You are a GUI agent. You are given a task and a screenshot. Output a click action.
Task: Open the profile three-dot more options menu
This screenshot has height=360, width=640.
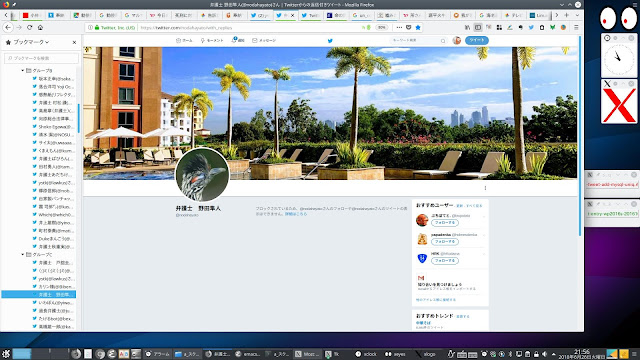[485, 188]
